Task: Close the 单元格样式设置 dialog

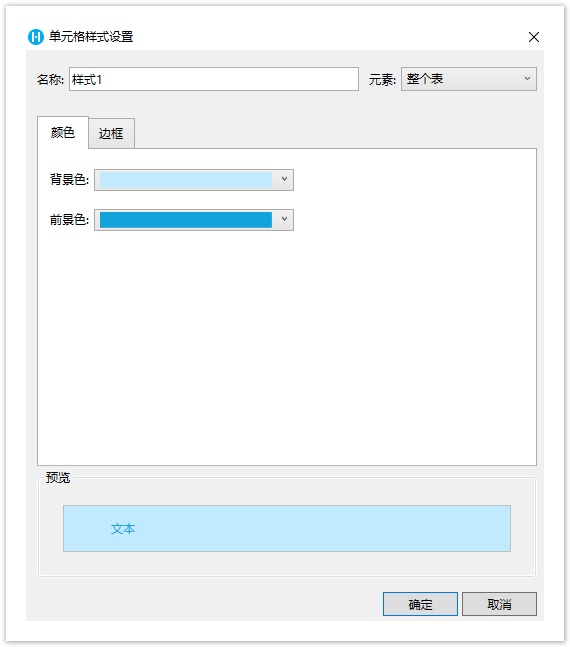Action: (x=533, y=37)
